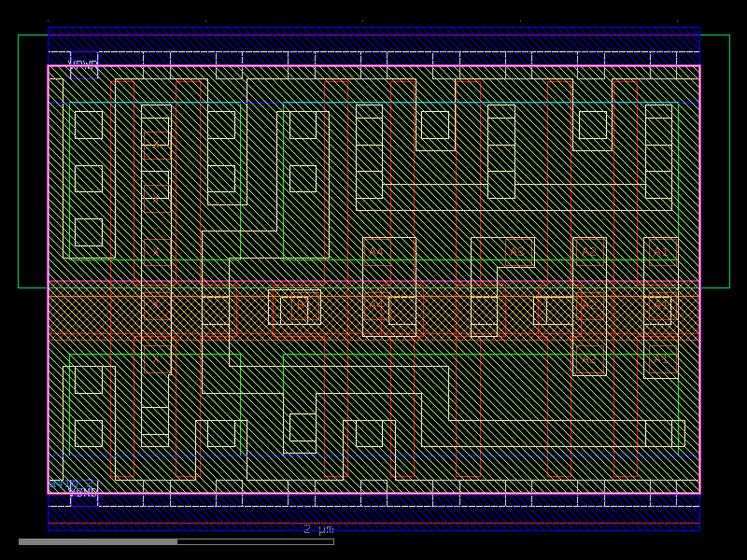This screenshot has height=560, width=747.
Task: Select the VPWR power label at top left
Action: tap(83, 63)
